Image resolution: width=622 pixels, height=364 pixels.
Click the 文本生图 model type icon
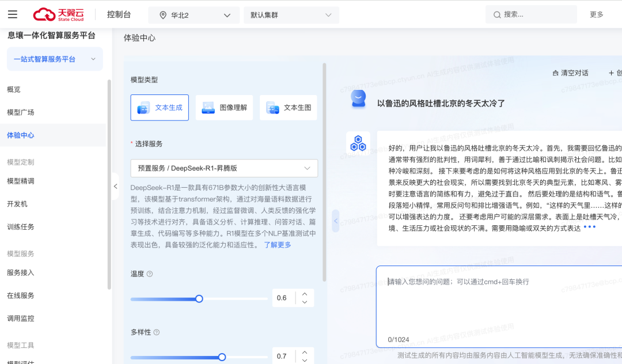[x=272, y=108]
